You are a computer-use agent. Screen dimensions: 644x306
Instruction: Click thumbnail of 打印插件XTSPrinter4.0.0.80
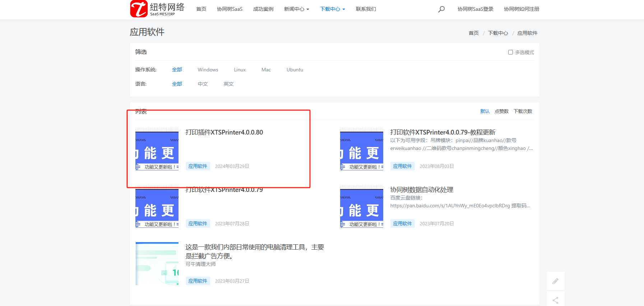tap(157, 149)
